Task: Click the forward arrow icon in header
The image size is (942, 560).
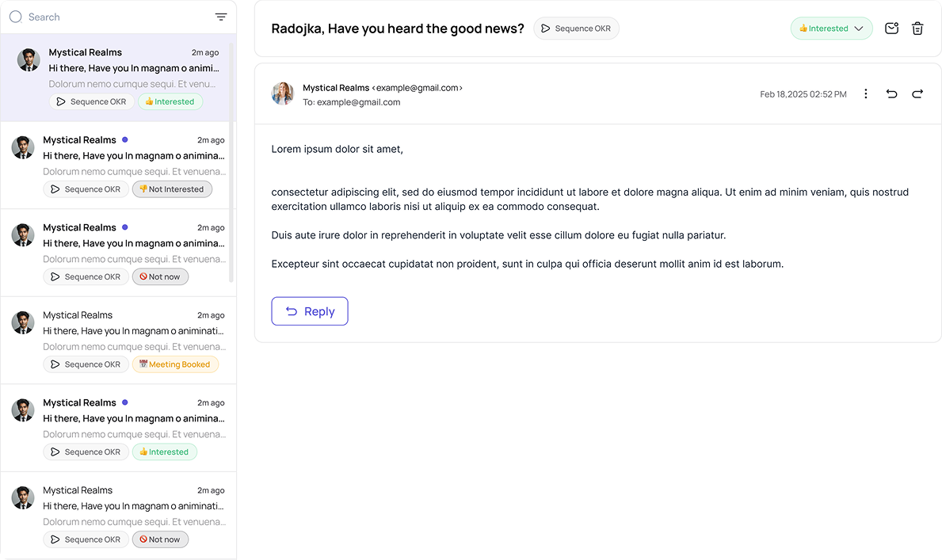Action: 917,94
